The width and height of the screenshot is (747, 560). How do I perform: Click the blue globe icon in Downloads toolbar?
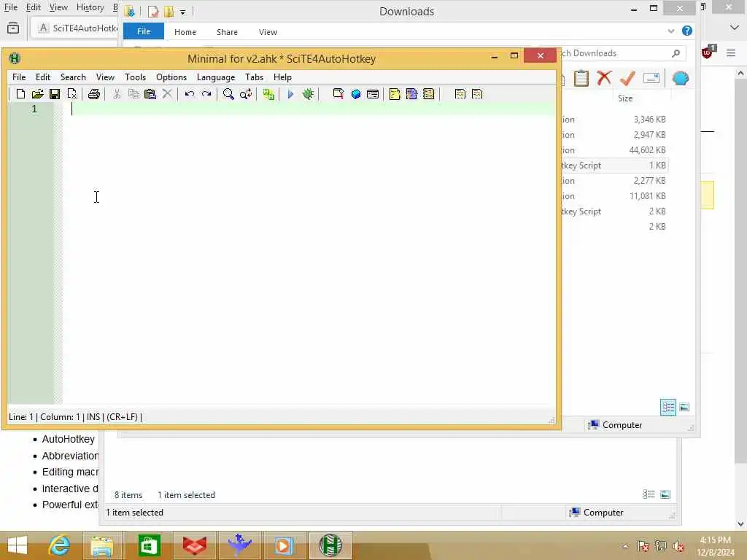point(681,77)
